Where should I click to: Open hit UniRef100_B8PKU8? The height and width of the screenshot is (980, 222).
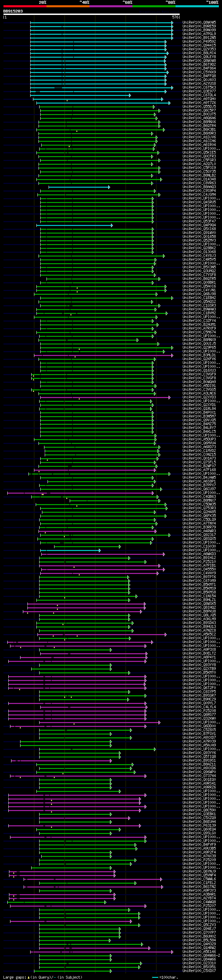click(x=199, y=612)
